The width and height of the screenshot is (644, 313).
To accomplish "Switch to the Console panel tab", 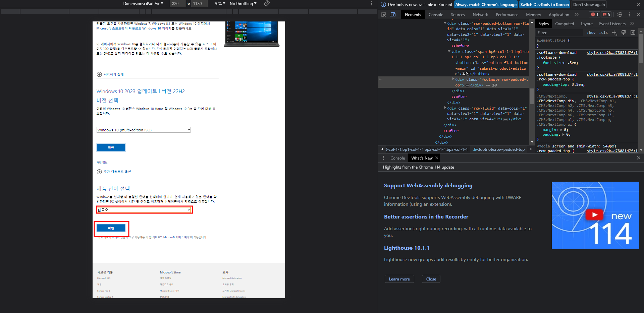I will coord(436,14).
